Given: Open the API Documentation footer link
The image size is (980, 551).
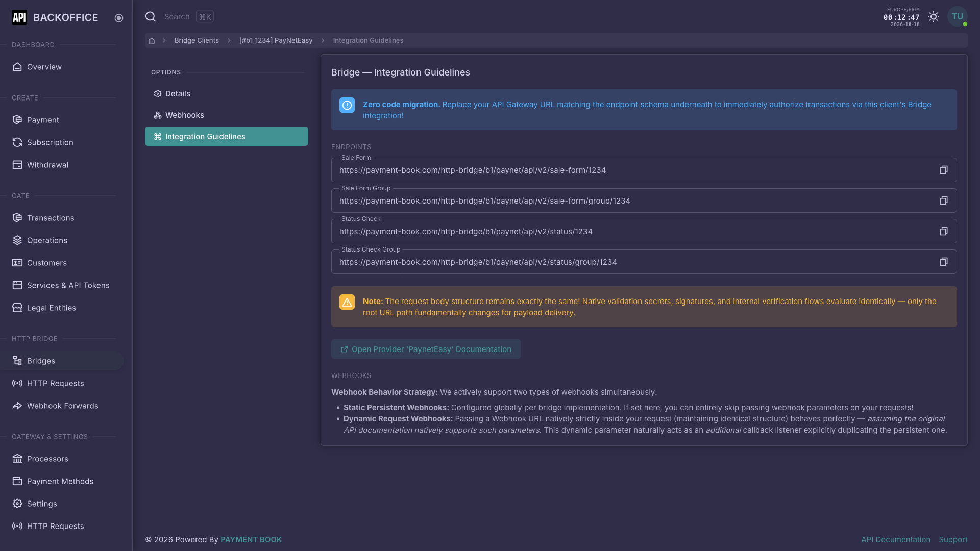Looking at the screenshot, I should [x=895, y=539].
